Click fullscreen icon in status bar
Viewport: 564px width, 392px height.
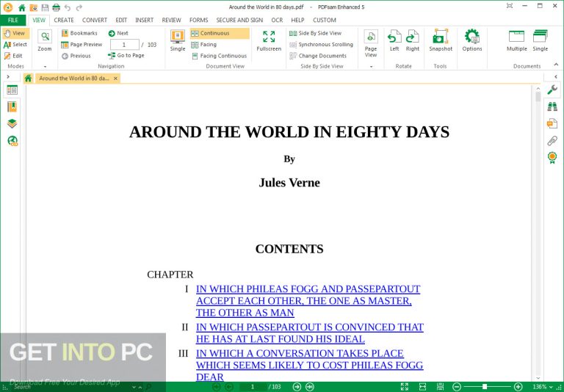[405, 387]
